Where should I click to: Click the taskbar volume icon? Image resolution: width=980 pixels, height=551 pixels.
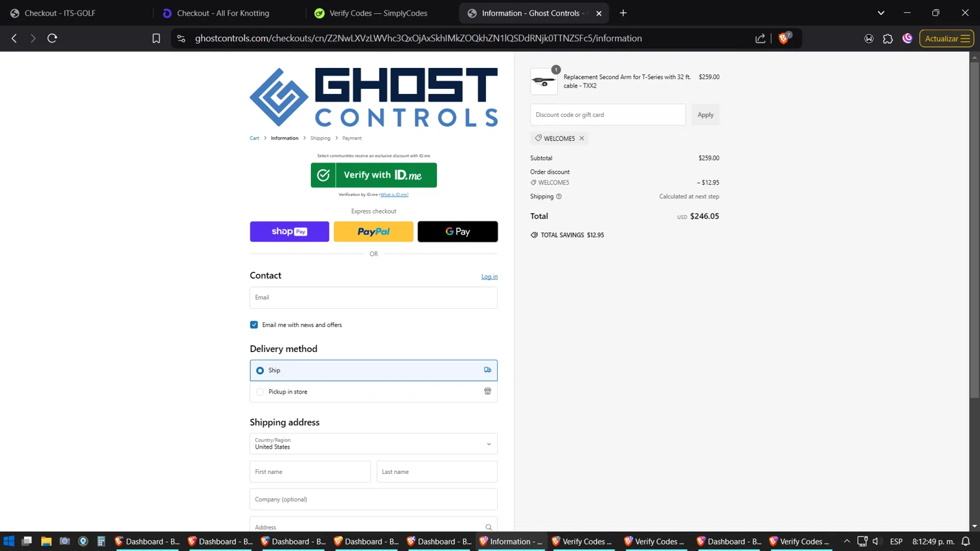click(877, 541)
